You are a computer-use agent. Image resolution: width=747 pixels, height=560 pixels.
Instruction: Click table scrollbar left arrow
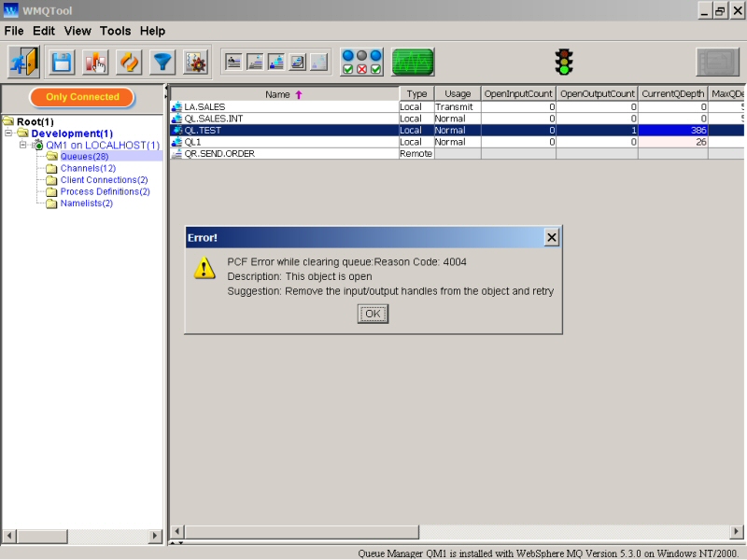tap(176, 531)
